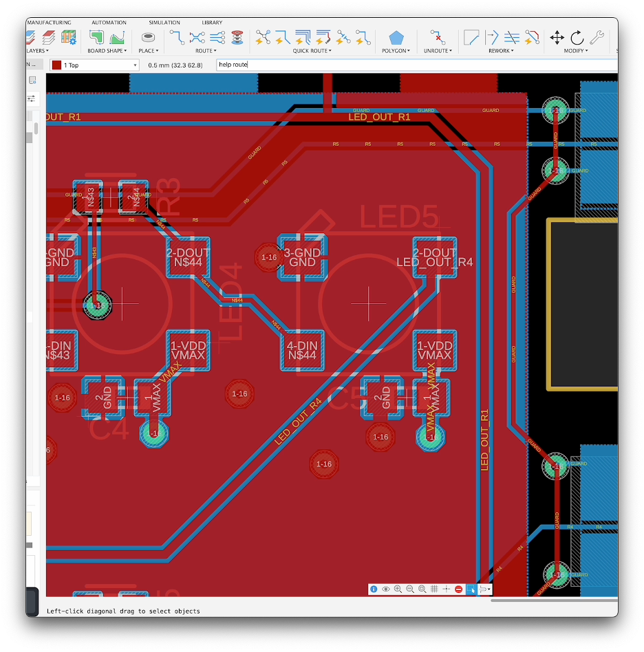Toggle the rectangular selection mode icon
This screenshot has width=644, height=652.
click(471, 589)
